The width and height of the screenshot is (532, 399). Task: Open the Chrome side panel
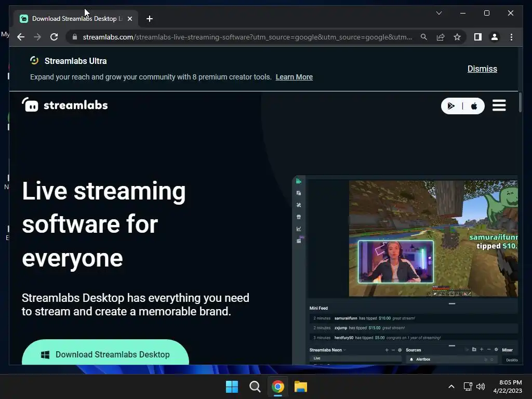click(x=478, y=37)
